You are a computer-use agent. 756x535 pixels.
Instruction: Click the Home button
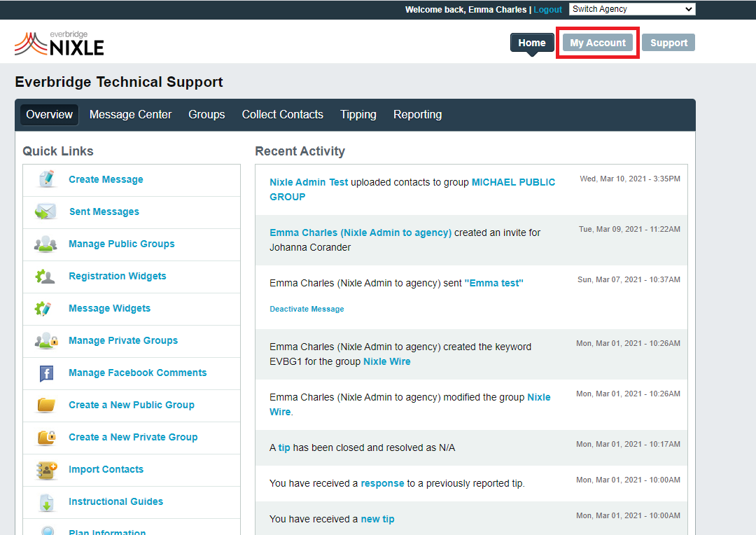pos(532,43)
